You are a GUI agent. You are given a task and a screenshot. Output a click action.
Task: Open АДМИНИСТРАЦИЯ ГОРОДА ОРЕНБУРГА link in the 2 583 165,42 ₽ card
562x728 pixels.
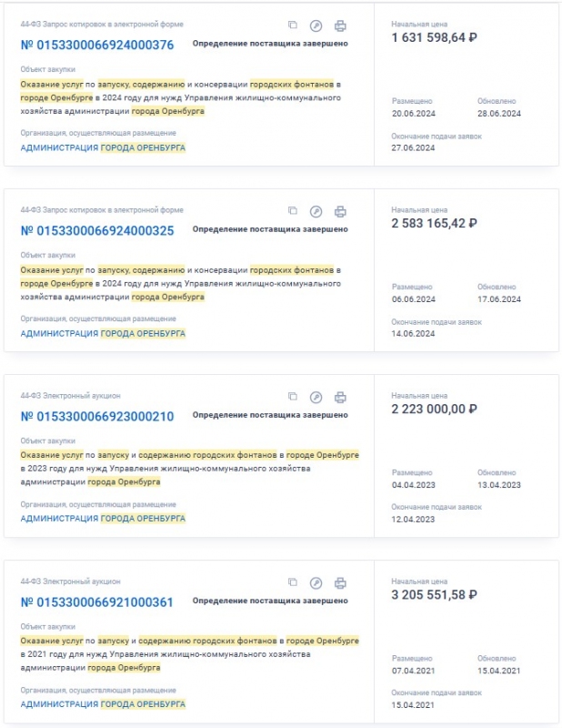click(x=103, y=333)
